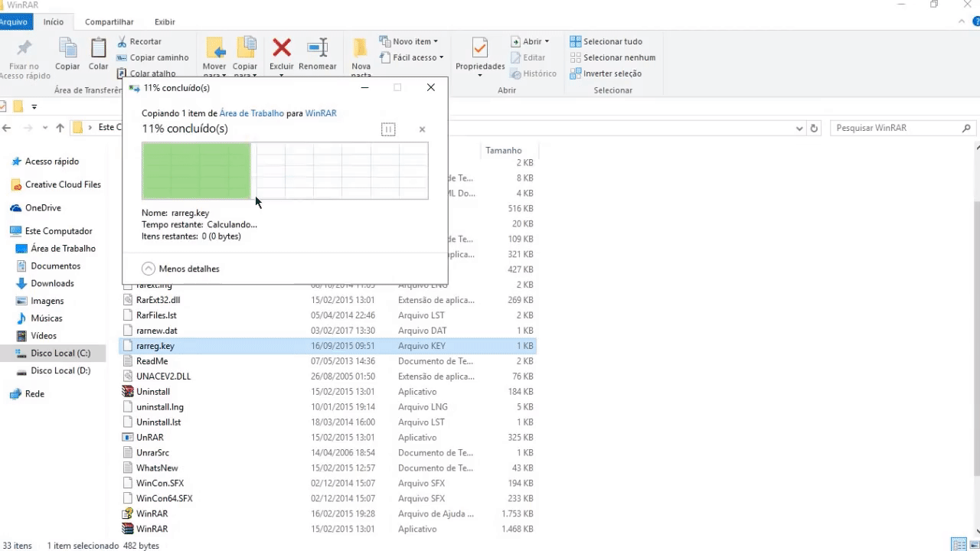Select the Colar icon in the ribbon
980x551 pixels.
98,49
